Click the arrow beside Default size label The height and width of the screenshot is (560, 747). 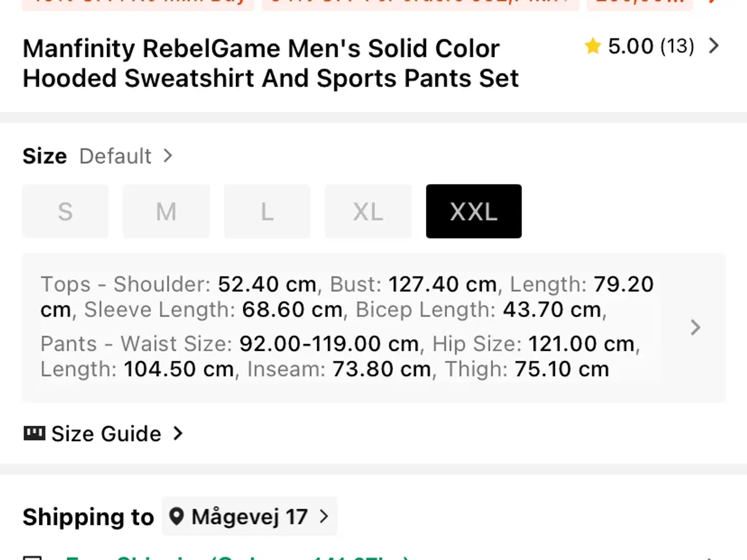(x=168, y=156)
